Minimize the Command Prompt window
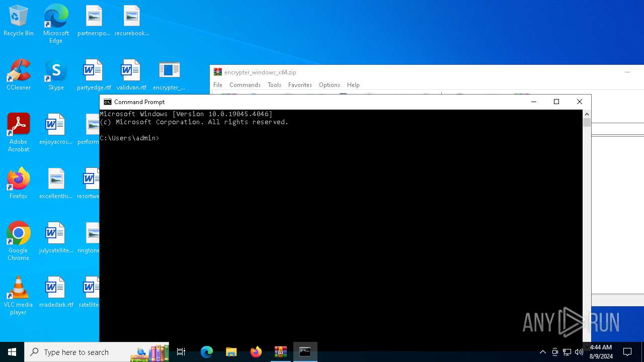Screen dimensions: 644x362 [534, 102]
